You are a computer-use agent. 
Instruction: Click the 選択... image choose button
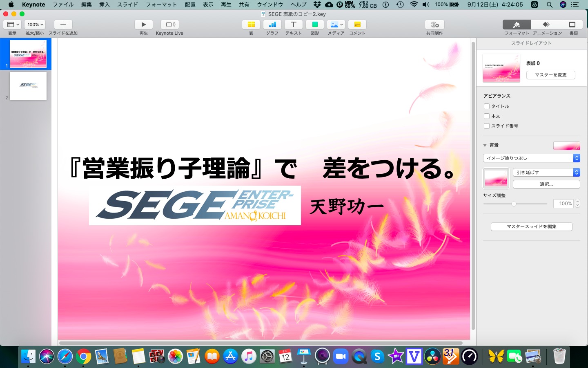pos(546,184)
